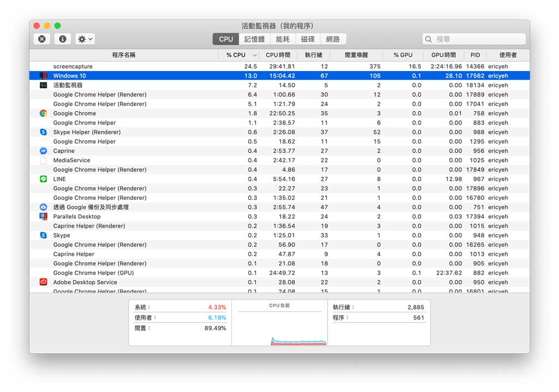This screenshot has height=392, width=559.
Task: Open the inspect process info button
Action: (62, 39)
